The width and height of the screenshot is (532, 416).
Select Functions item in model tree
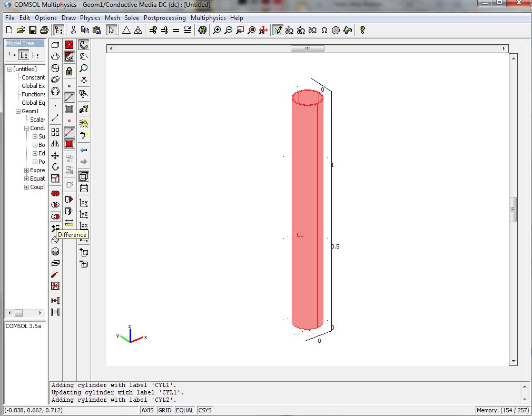[33, 94]
